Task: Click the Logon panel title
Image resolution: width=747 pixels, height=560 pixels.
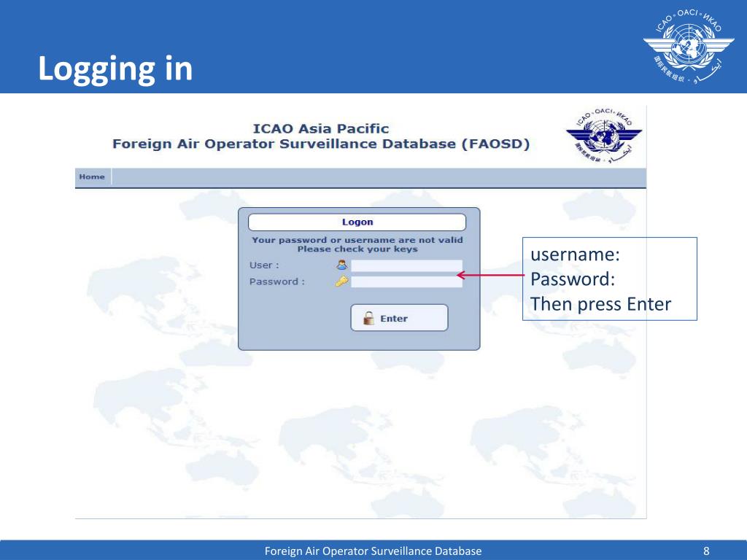Action: [x=357, y=222]
